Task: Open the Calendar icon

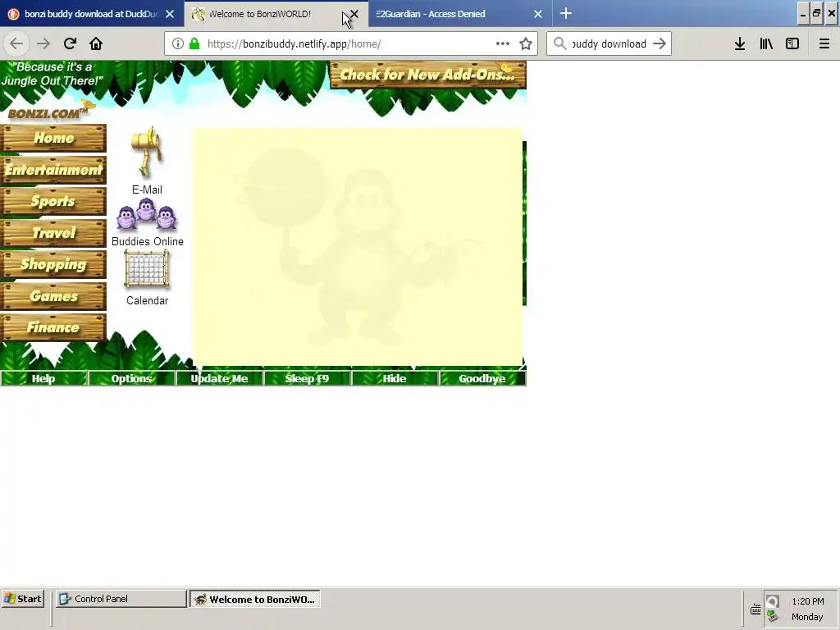Action: coord(146,269)
